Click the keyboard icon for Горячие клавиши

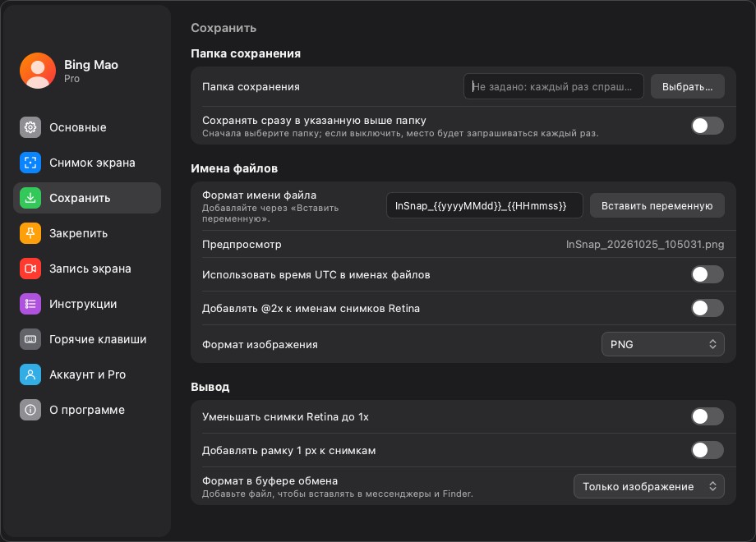pyautogui.click(x=30, y=339)
